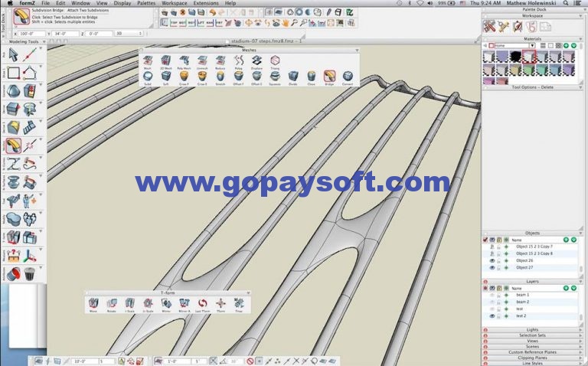Add new layer with green plus button
This screenshot has width=588, height=366.
coord(567,288)
